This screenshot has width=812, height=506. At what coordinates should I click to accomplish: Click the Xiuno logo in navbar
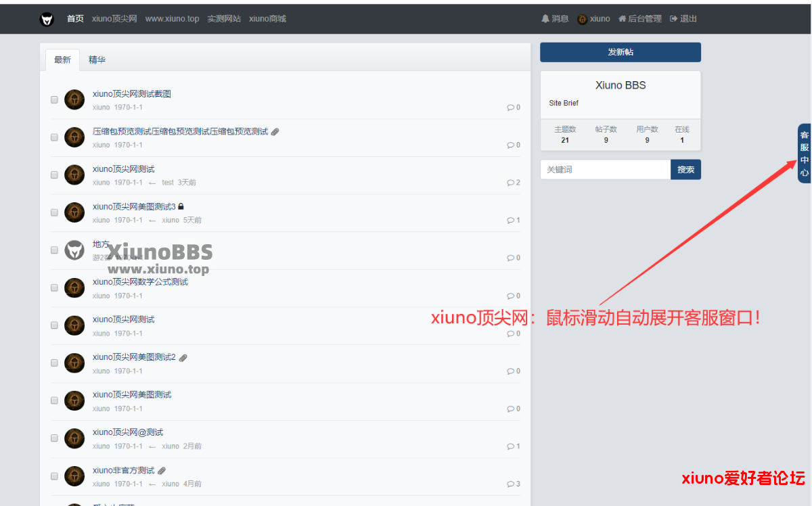click(x=47, y=19)
